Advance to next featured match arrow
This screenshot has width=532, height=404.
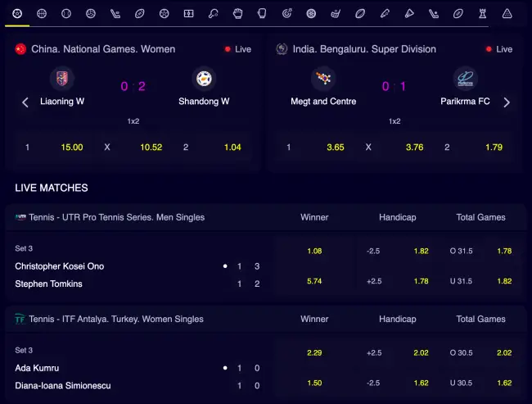[x=507, y=102]
